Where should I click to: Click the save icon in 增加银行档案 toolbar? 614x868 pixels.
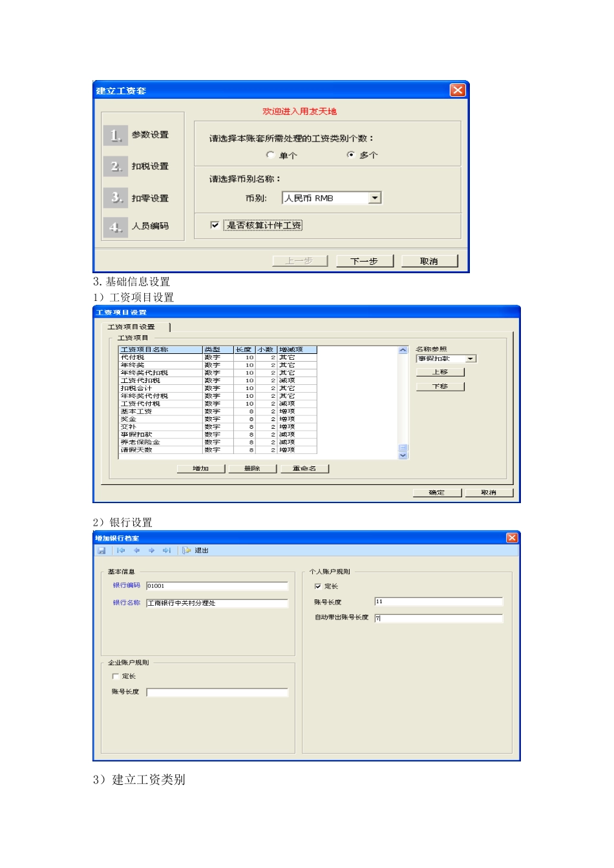[x=101, y=550]
